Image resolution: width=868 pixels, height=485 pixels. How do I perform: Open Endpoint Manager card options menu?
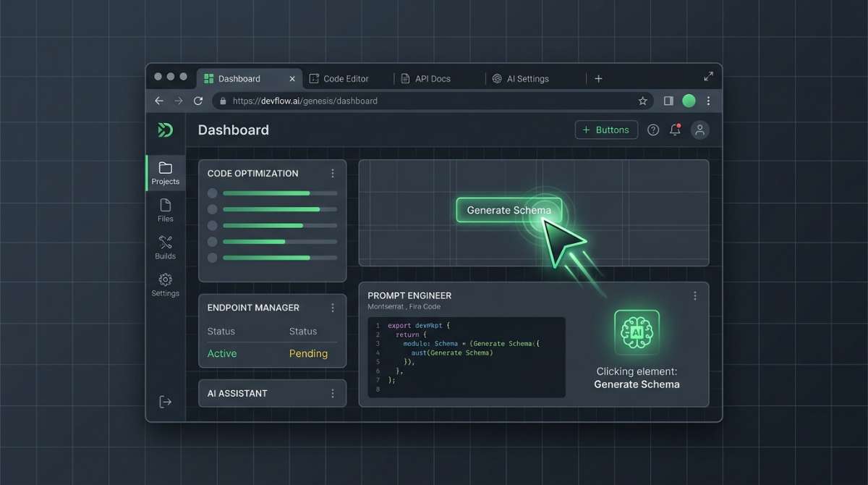coord(333,308)
